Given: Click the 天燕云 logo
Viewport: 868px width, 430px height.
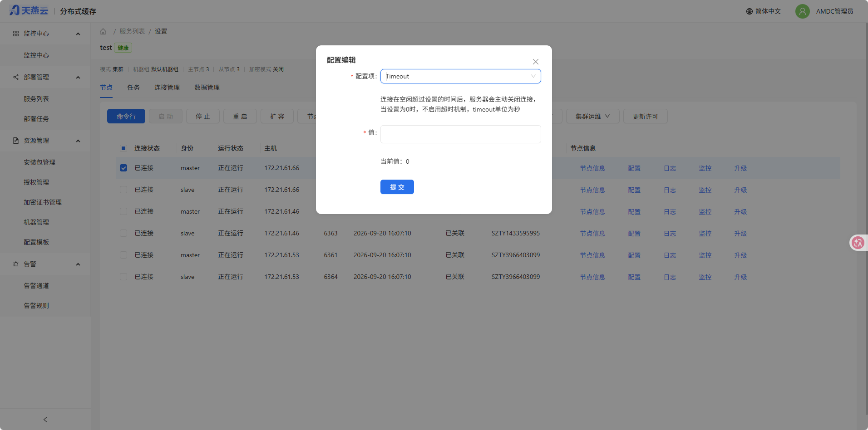Looking at the screenshot, I should tap(29, 10).
